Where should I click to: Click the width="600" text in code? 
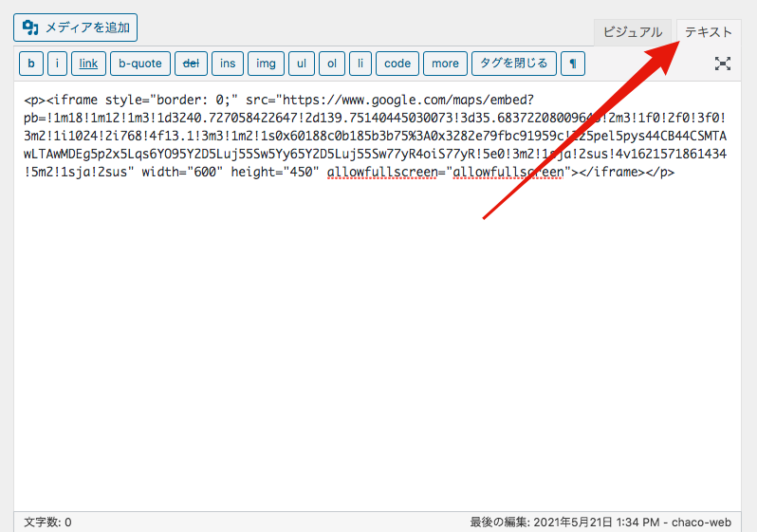pos(182,172)
